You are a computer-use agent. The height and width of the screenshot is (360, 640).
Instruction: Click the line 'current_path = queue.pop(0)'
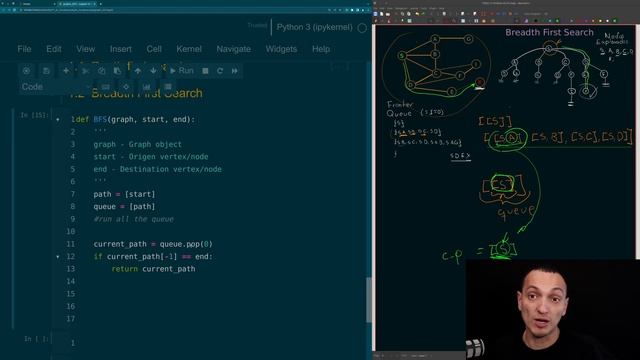[x=153, y=244]
